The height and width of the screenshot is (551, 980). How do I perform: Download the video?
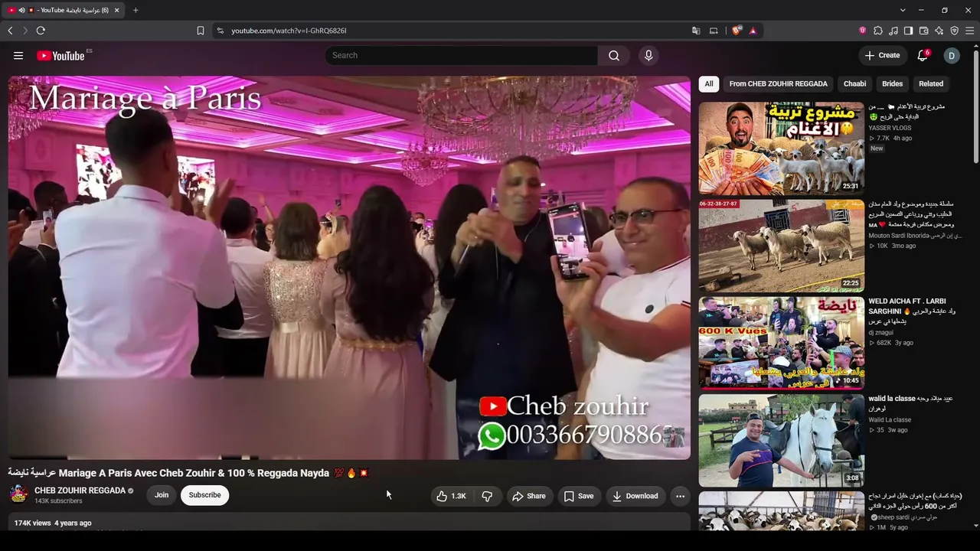click(635, 496)
